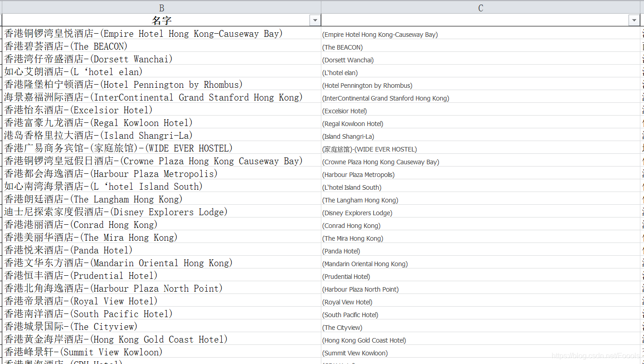Select cell 香港朗廷酒店-(The Langham Hong Kong)
The image size is (644, 364).
[x=162, y=199]
